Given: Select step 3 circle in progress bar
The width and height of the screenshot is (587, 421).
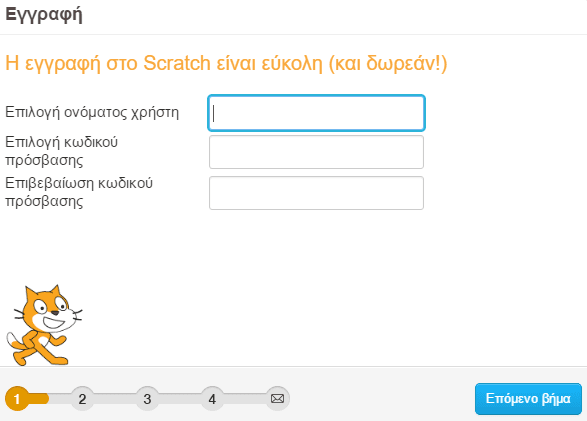Looking at the screenshot, I should click(x=147, y=399).
